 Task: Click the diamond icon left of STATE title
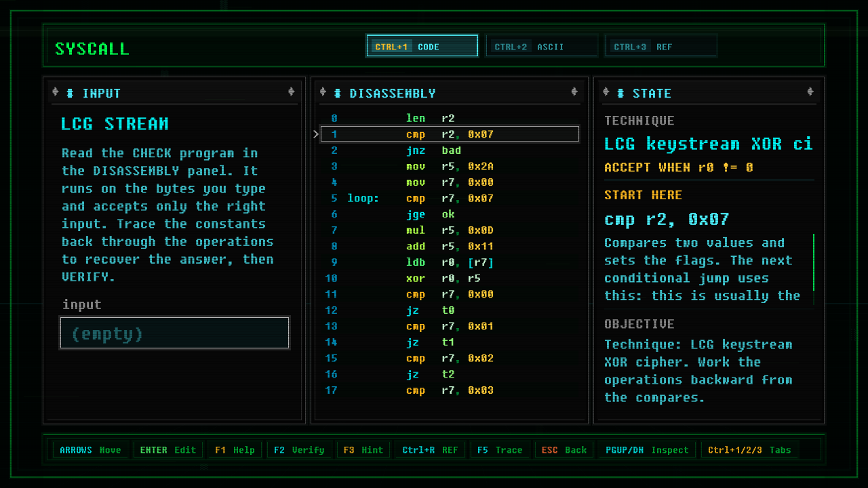pyautogui.click(x=606, y=92)
